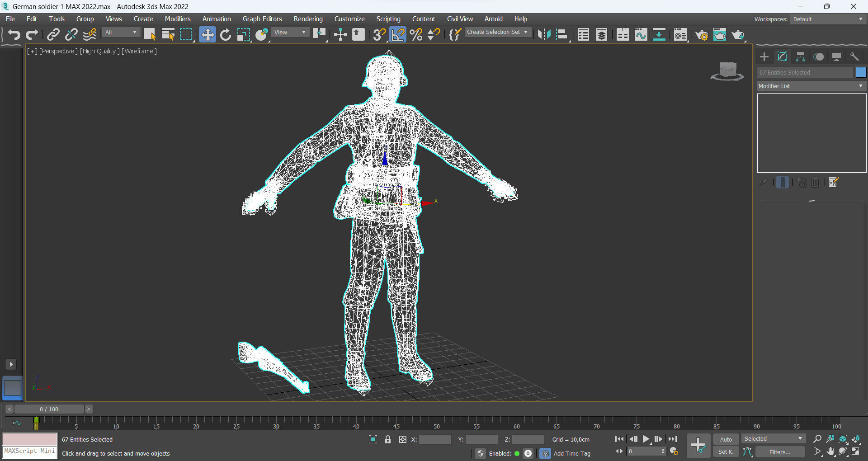Activate the Select and Link tool
This screenshot has width=868, height=461.
tap(53, 34)
